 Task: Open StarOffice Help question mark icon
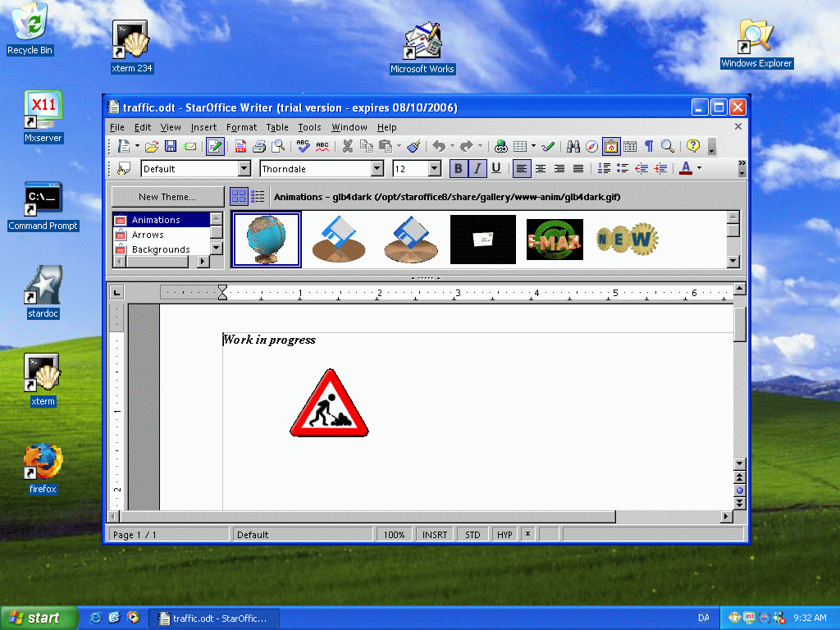[x=693, y=146]
